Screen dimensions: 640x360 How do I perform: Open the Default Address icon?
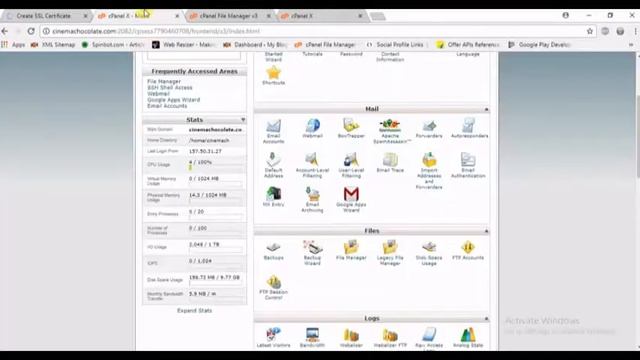point(273,160)
